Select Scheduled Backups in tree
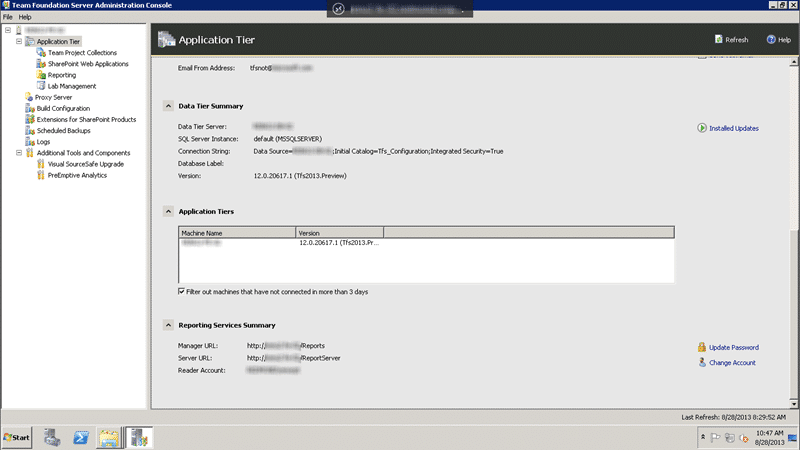This screenshot has height=450, width=800. tap(63, 131)
